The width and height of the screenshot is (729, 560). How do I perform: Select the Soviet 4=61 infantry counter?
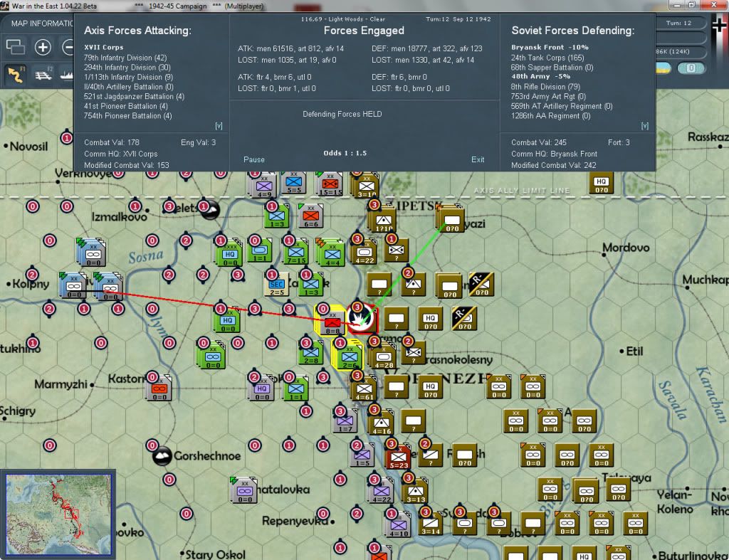coord(364,389)
